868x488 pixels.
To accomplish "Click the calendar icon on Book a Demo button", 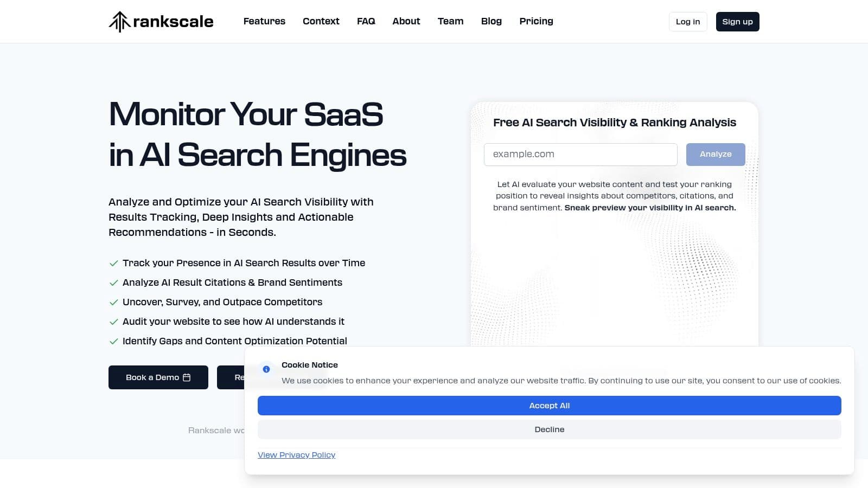I will pyautogui.click(x=187, y=377).
